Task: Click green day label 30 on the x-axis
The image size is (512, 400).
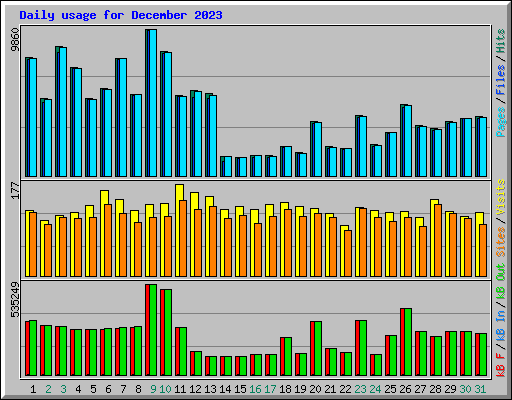Action: [465, 389]
